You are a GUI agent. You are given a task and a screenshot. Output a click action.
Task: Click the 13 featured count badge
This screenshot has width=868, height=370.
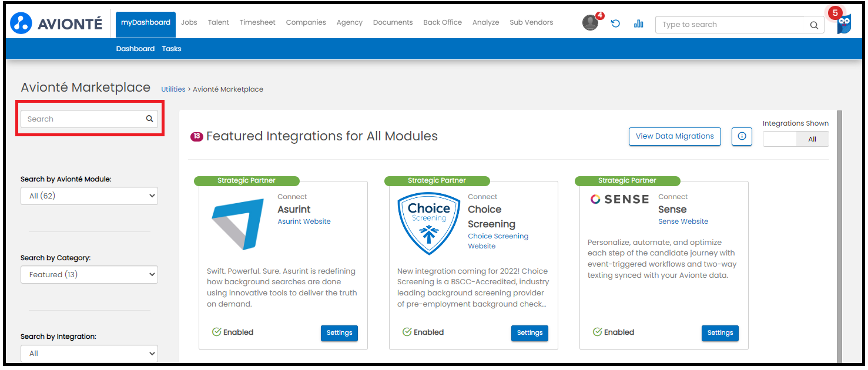pos(197,137)
